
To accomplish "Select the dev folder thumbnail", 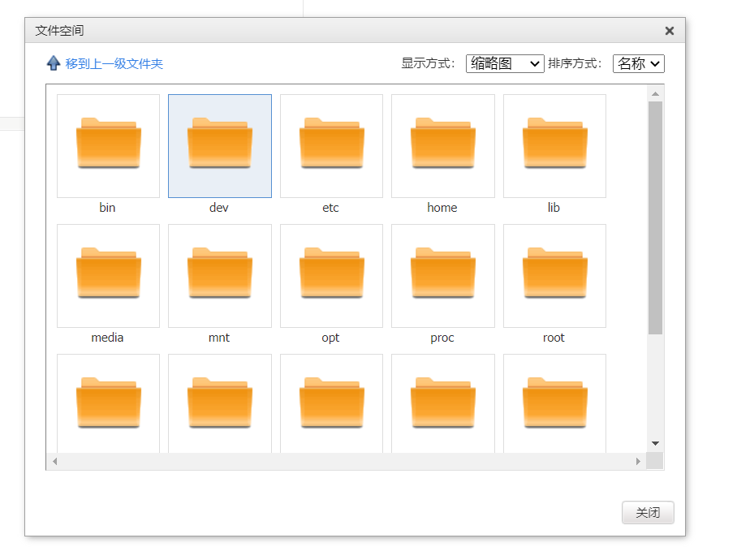I will click(x=220, y=145).
